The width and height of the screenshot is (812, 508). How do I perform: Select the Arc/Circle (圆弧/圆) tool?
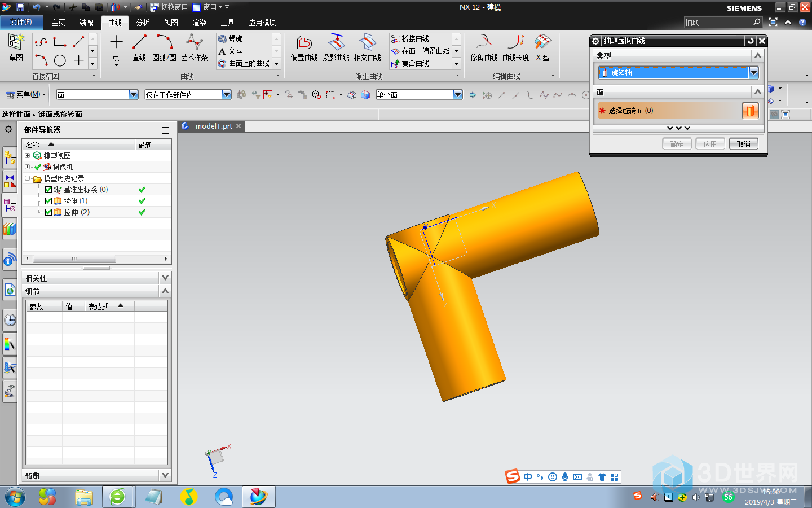pyautogui.click(x=164, y=47)
